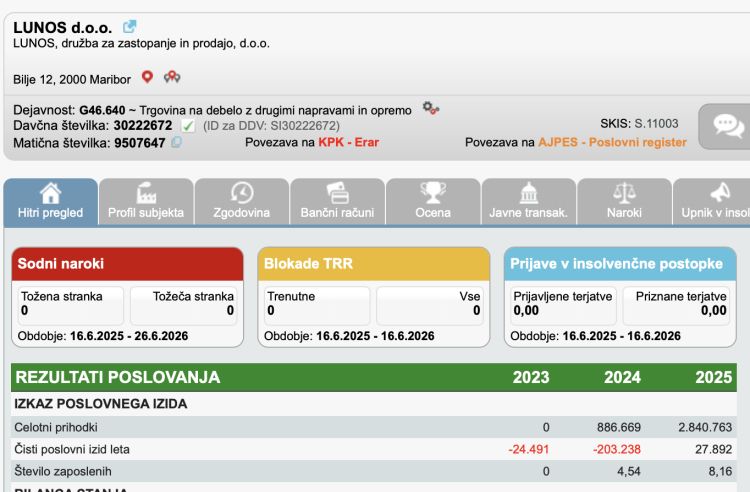Copy registration number 9507647 icon
Screen dimensions: 750x492
coord(176,142)
